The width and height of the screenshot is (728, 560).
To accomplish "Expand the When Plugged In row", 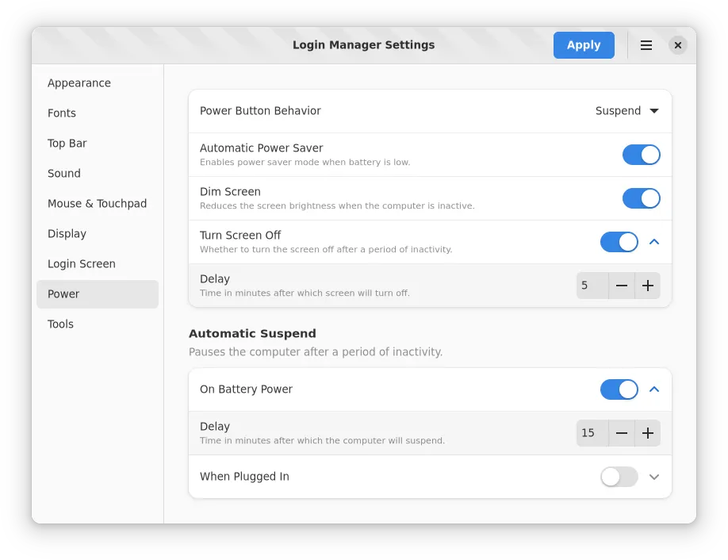I will pyautogui.click(x=654, y=477).
